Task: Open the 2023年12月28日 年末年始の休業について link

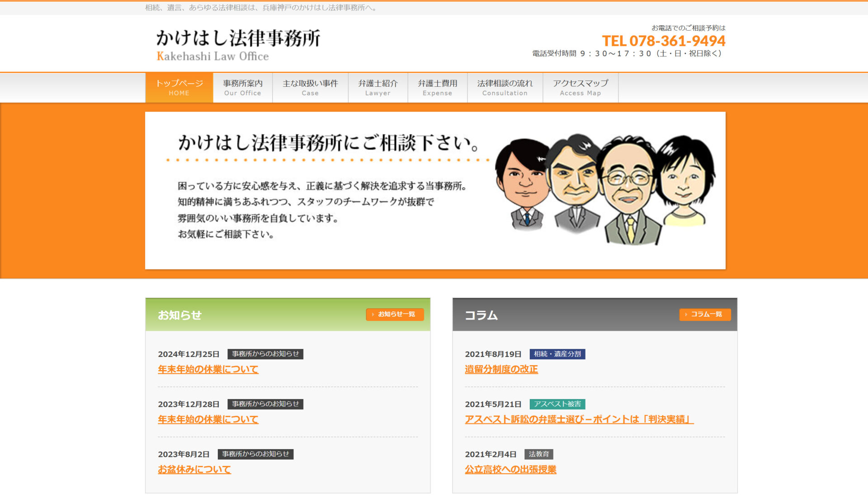Action: click(208, 419)
